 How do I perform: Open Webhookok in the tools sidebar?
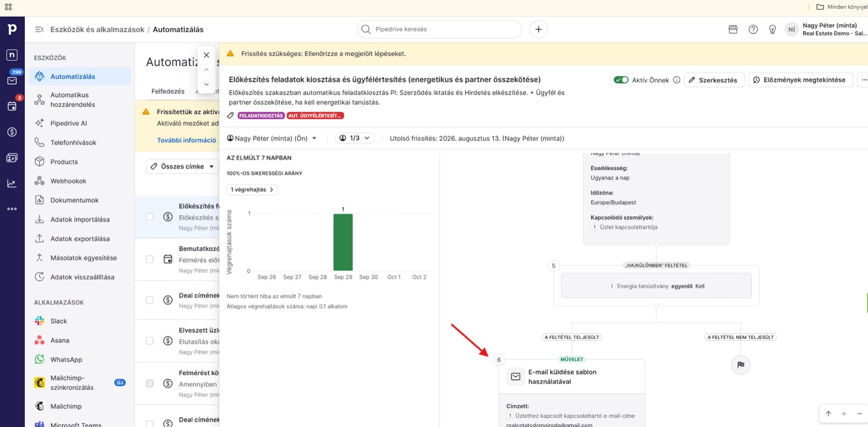pyautogui.click(x=80, y=181)
